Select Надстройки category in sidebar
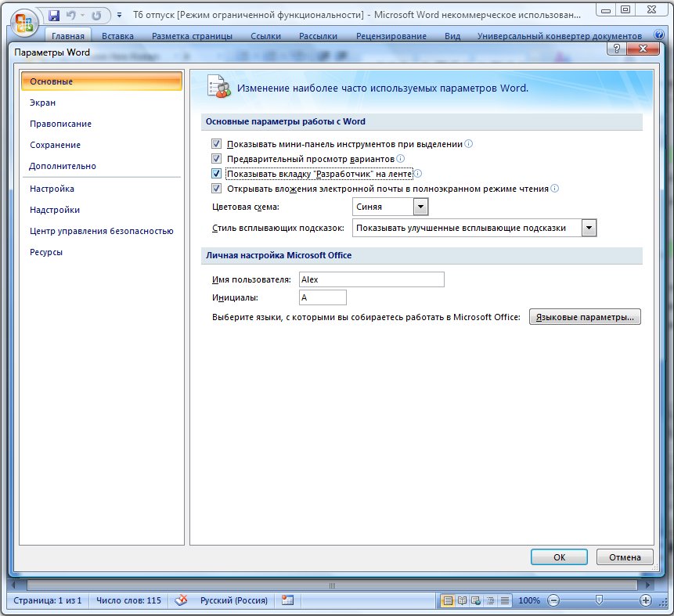This screenshot has width=674, height=616. point(102,209)
